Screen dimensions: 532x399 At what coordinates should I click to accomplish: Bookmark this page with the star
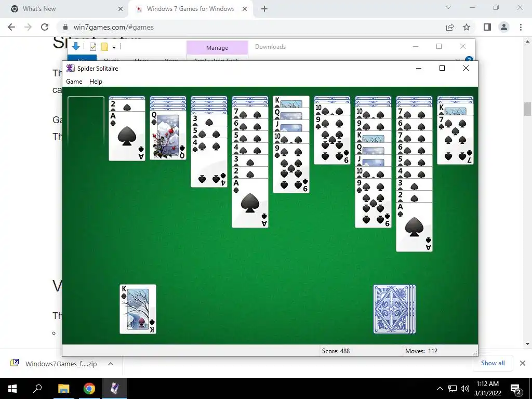click(467, 27)
